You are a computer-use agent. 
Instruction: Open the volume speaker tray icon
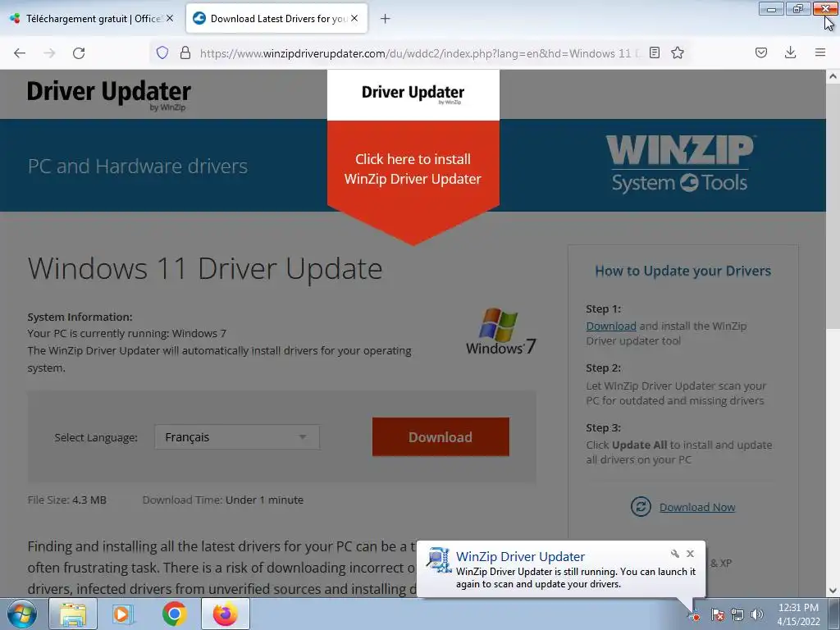(757, 614)
